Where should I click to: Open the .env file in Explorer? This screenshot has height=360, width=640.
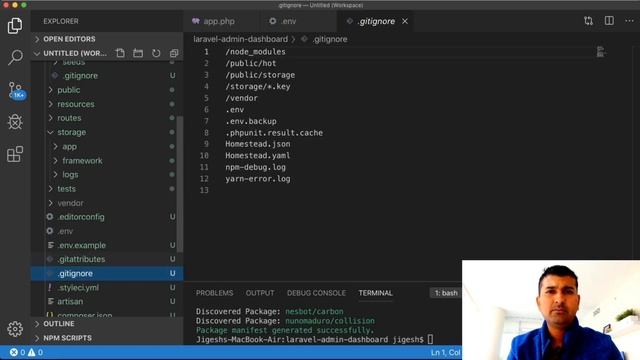tap(107, 231)
